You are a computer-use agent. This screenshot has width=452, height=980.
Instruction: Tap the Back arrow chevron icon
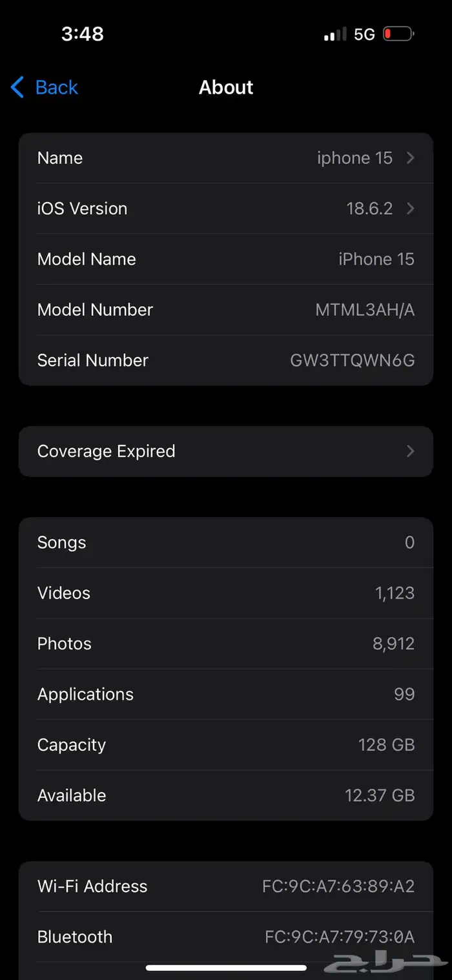click(17, 87)
